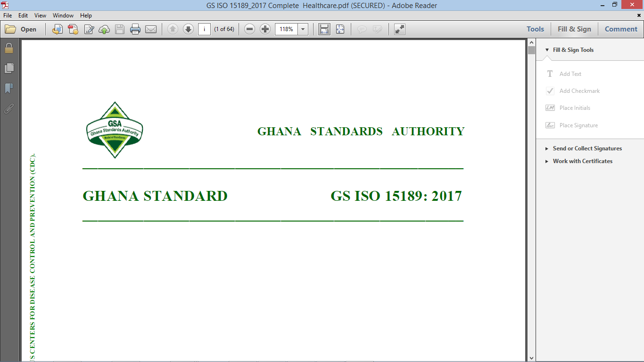The image size is (644, 362).
Task: Click the vertical scrollbar thumb
Action: coord(531,50)
